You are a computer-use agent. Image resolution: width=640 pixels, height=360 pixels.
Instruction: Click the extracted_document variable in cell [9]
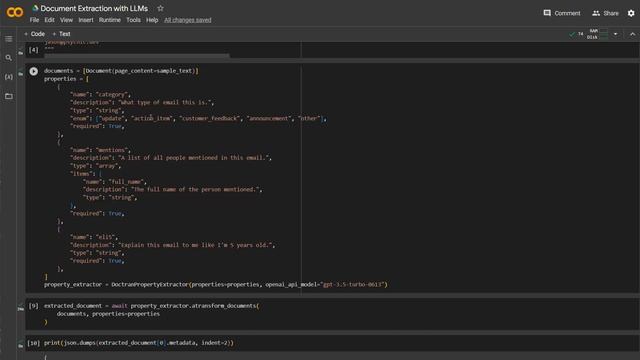pyautogui.click(x=73, y=306)
